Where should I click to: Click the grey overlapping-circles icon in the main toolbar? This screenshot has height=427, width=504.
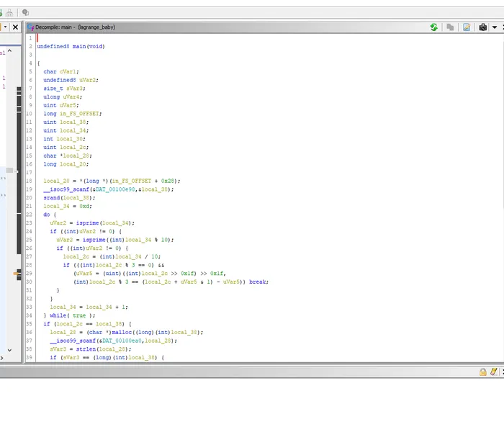25,12
